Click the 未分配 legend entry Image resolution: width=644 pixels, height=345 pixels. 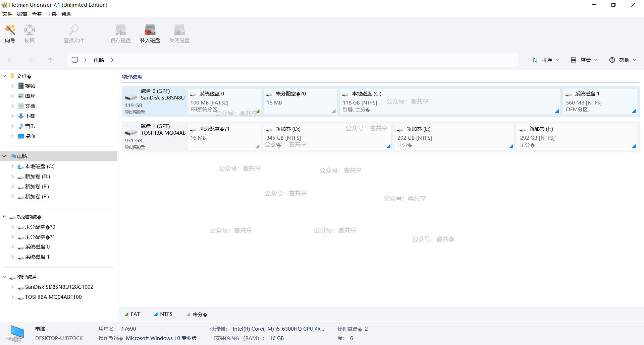tap(197, 314)
